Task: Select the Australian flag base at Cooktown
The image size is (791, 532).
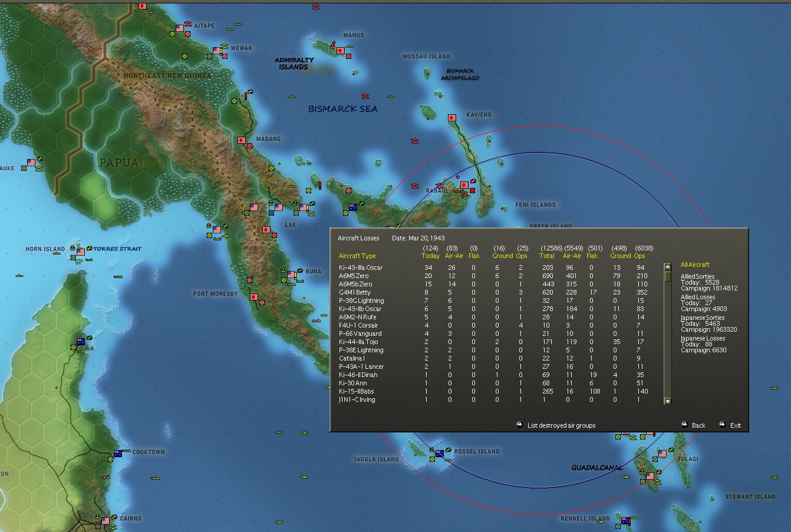Action: pos(118,454)
